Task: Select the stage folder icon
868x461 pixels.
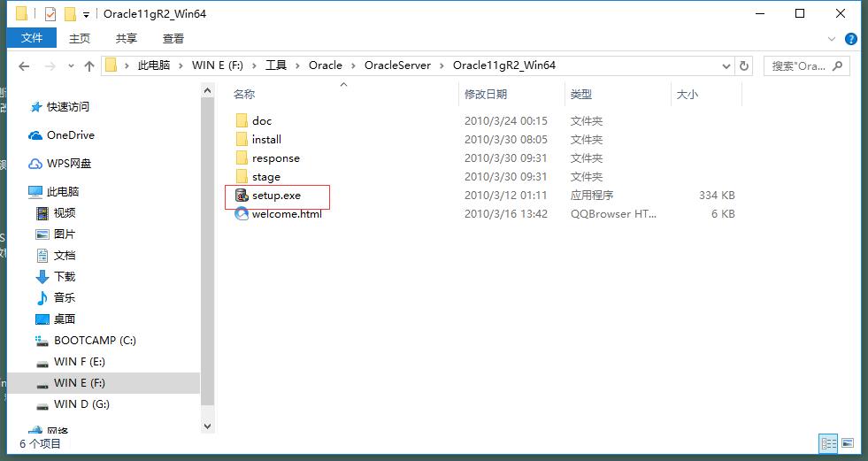Action: click(242, 177)
